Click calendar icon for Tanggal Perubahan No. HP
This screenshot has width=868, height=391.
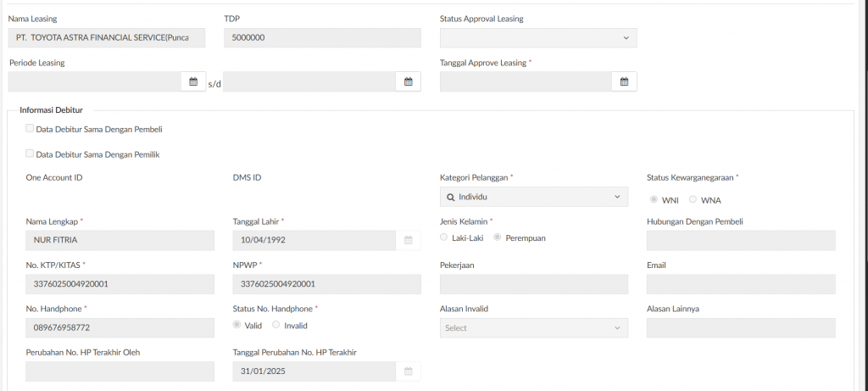(408, 372)
